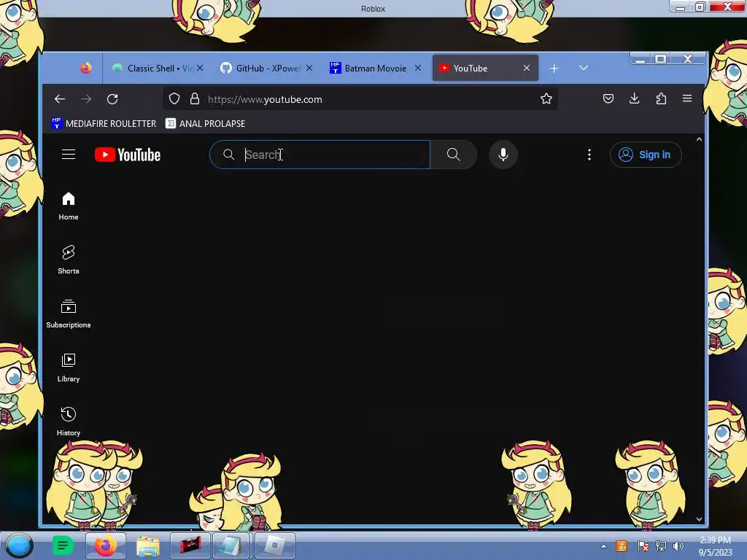747x560 pixels.
Task: View site security padlock info
Action: tap(194, 98)
